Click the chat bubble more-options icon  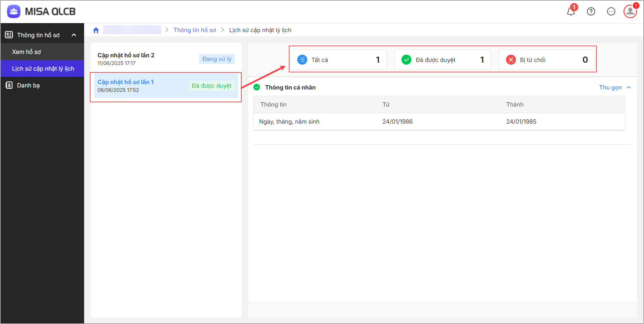(611, 11)
